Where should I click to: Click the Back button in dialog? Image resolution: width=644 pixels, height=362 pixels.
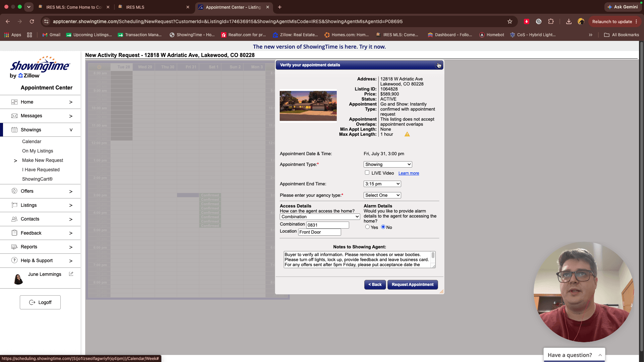pyautogui.click(x=375, y=285)
